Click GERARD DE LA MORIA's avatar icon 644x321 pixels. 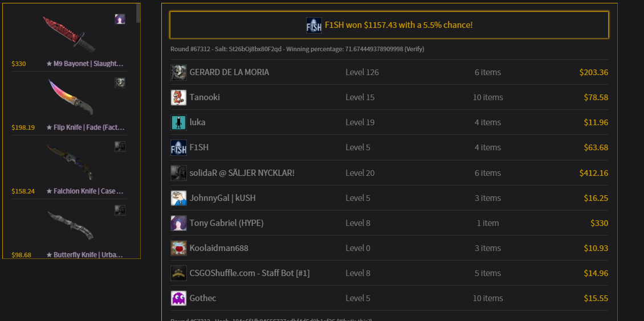pos(178,72)
